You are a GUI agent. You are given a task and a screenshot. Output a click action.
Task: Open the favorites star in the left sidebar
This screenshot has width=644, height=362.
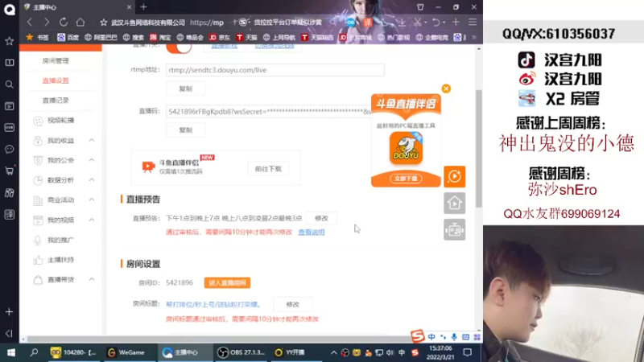9,41
